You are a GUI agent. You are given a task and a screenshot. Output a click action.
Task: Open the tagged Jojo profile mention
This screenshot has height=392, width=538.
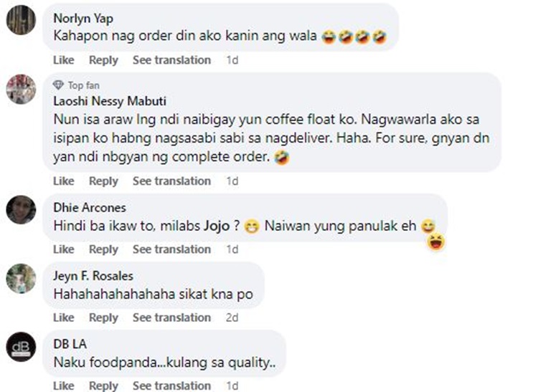tap(220, 226)
